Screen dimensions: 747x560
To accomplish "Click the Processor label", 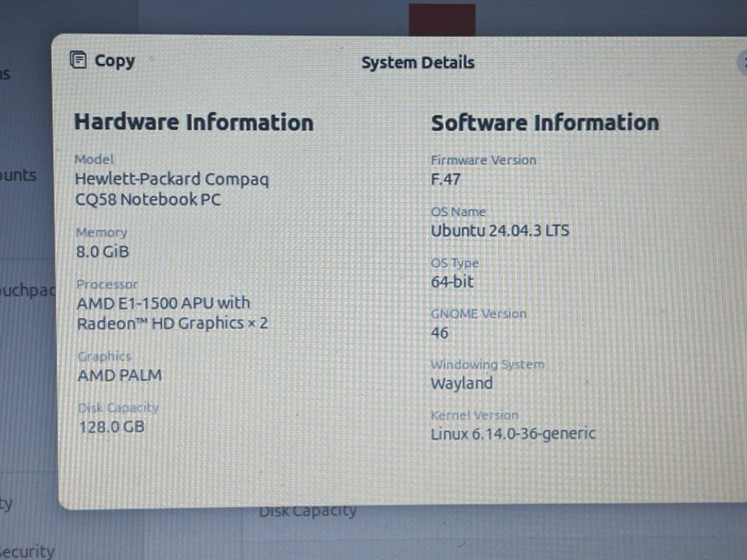I will pyautogui.click(x=107, y=285).
